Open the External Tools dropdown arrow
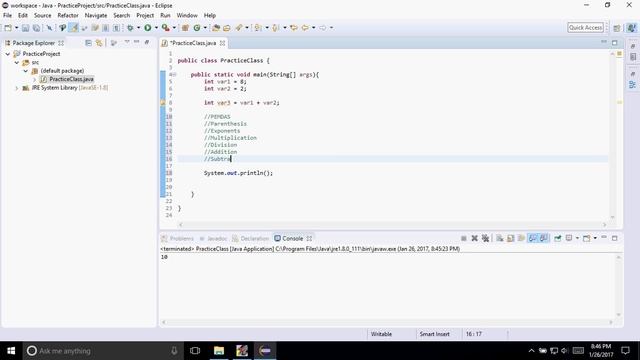Screen dimensions: 640x360 click(174, 28)
